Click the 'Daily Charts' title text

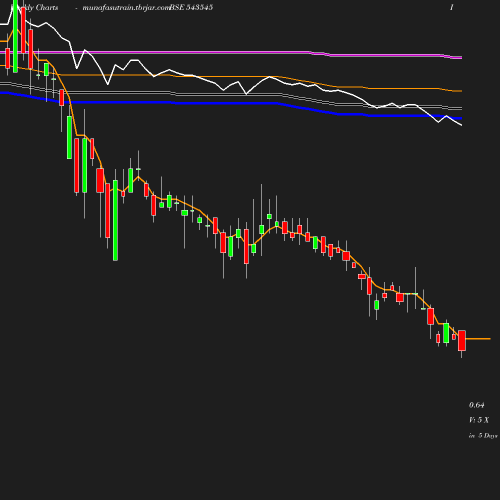pos(35,8)
